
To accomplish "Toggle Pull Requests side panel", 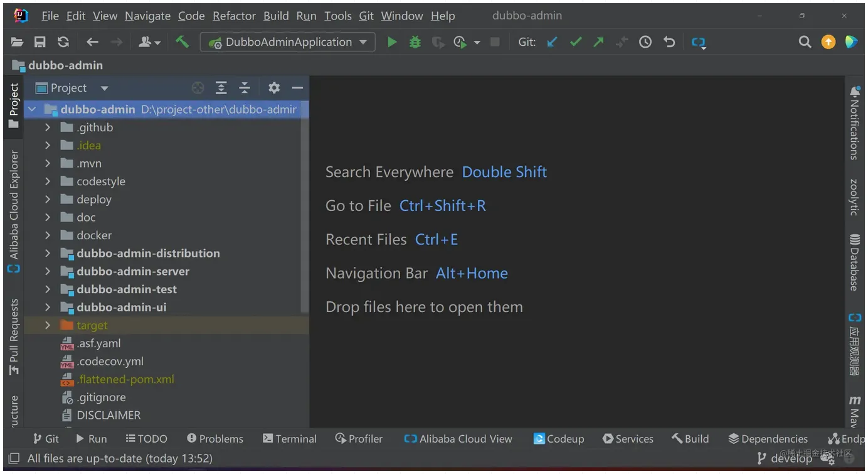I will (14, 337).
